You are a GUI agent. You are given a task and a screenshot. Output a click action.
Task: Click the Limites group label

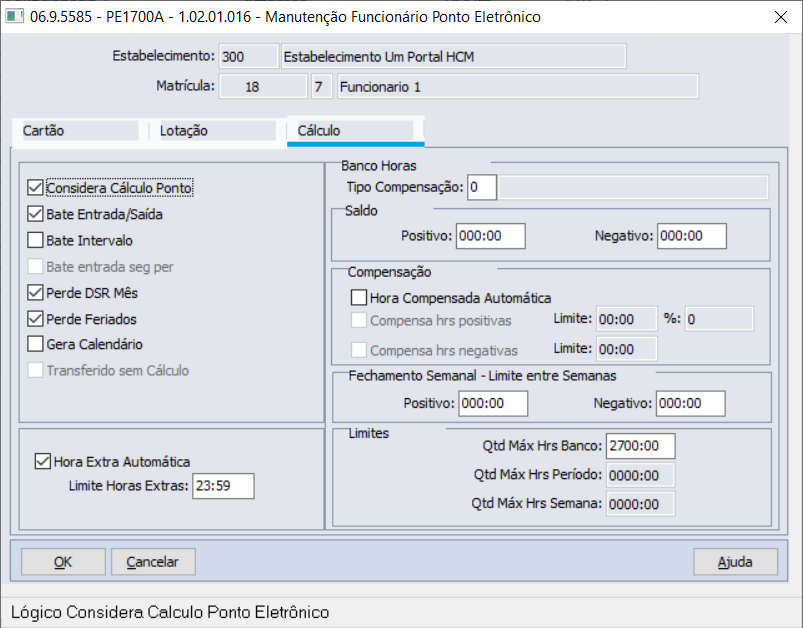[x=369, y=433]
